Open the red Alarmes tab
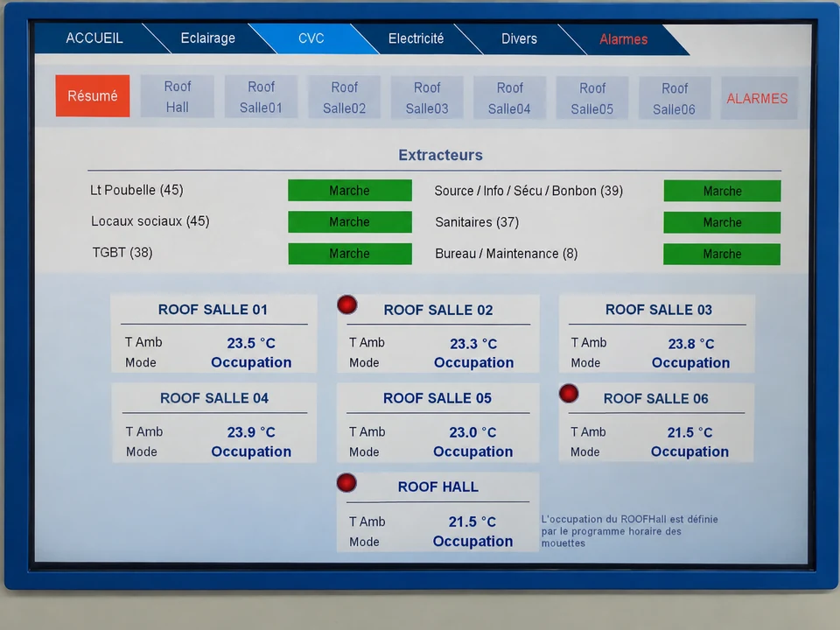840x630 pixels. click(x=624, y=39)
